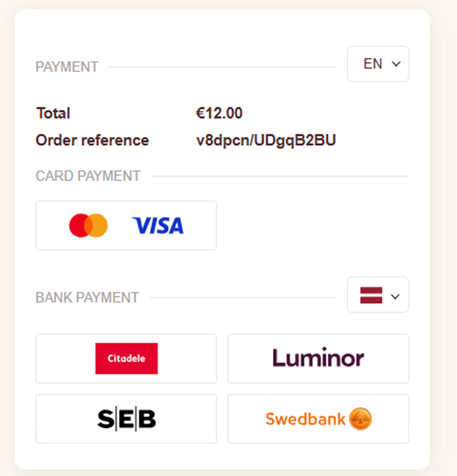Screen dimensions: 457x476
Task: Expand the chevron next to EN
Action: click(396, 64)
